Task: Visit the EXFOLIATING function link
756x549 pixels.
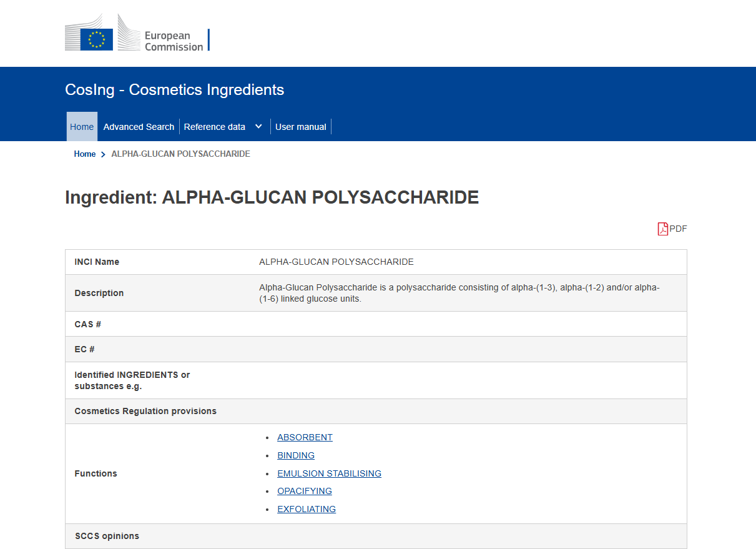Action: (307, 509)
